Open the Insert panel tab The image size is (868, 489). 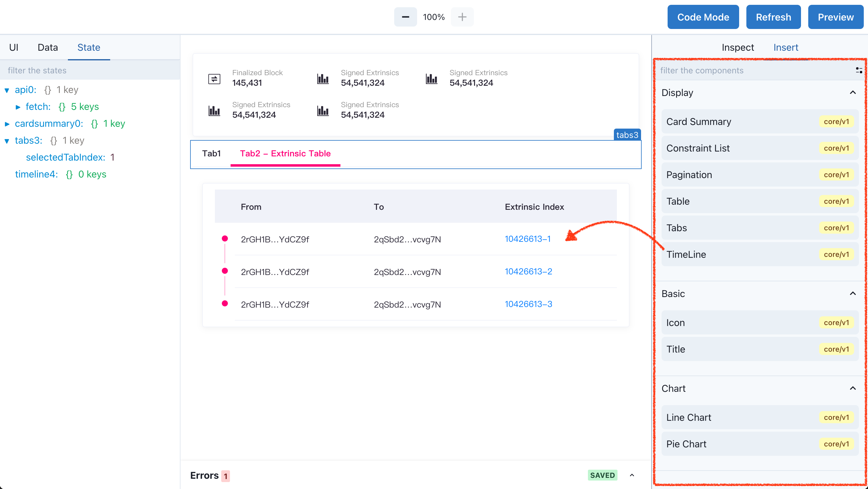786,47
